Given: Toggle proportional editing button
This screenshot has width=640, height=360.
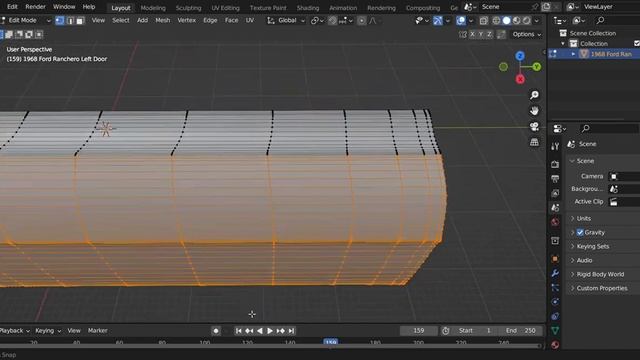Looking at the screenshot, I should point(362,20).
